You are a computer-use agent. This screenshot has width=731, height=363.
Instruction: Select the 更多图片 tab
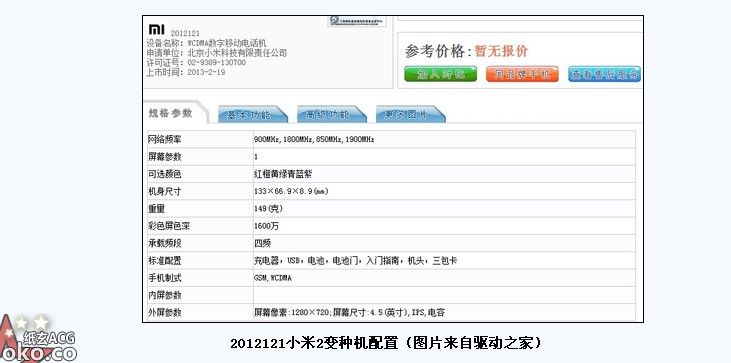(410, 115)
